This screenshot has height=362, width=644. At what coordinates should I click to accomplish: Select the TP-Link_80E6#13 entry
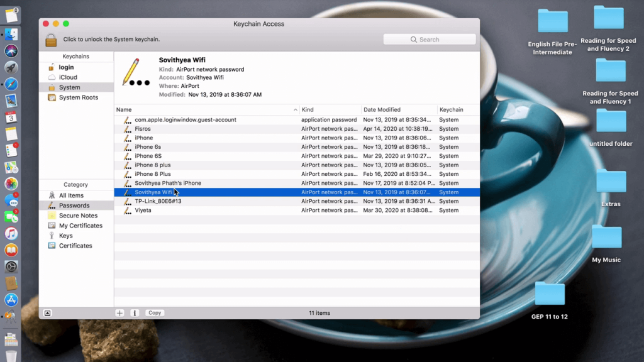297,201
